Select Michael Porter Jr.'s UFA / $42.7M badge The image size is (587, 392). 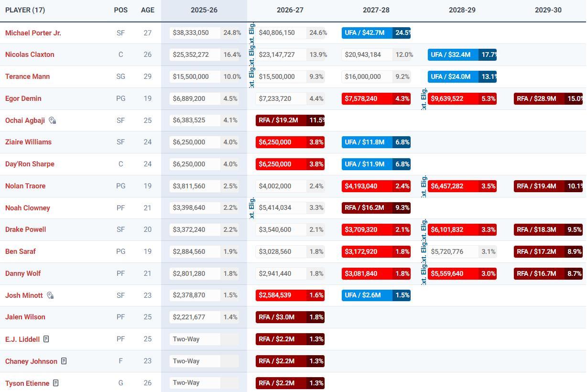coord(367,33)
